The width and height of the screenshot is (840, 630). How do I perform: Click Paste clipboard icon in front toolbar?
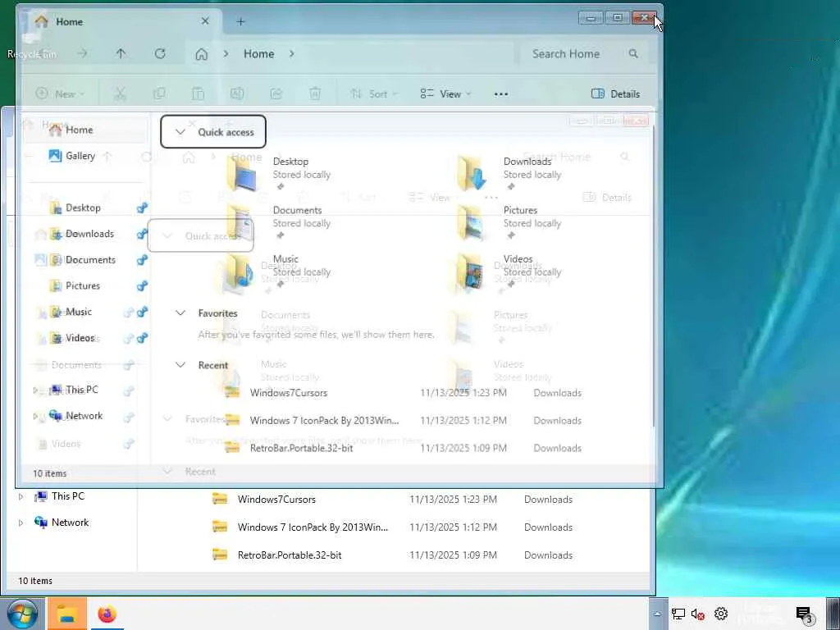(199, 94)
